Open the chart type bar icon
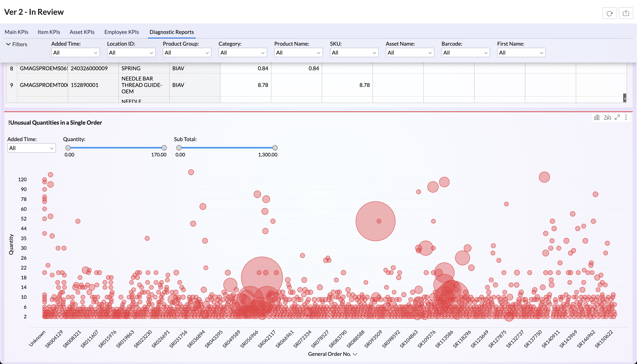Screen dimensions: 637x364 [x=597, y=117]
